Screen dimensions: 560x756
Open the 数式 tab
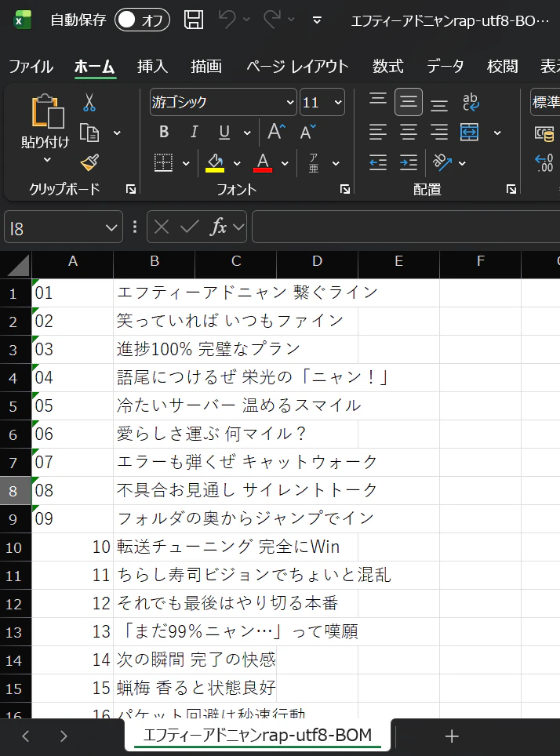tap(387, 66)
